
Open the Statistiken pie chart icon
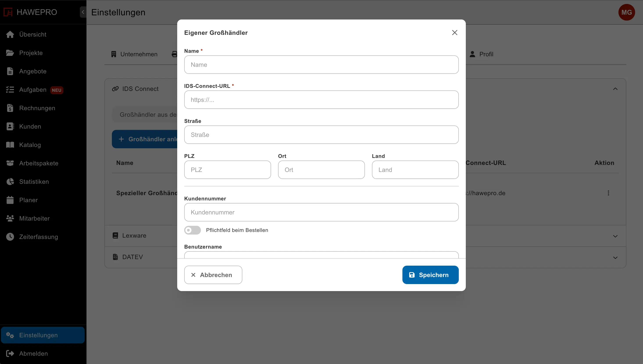click(10, 182)
